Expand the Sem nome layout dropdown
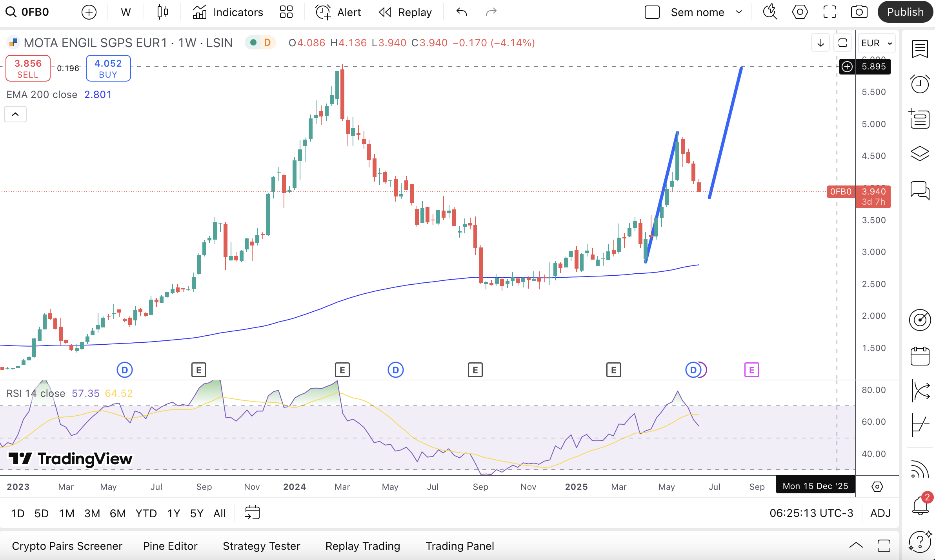 [x=739, y=12]
